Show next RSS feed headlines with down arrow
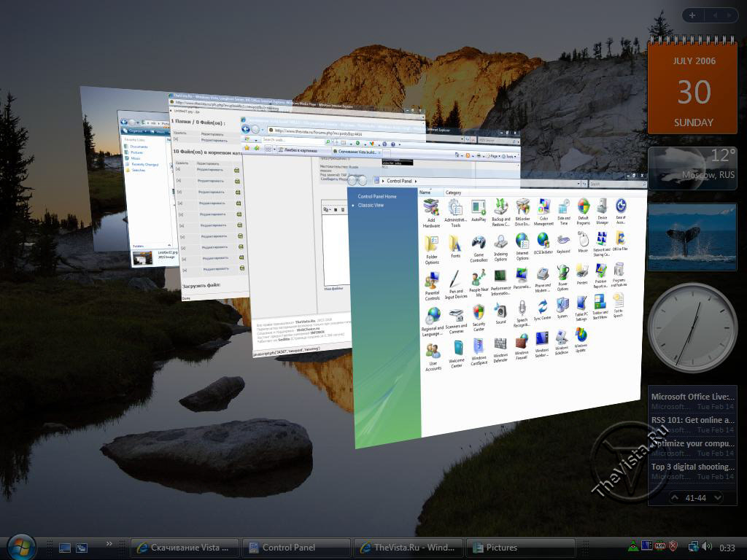 (718, 498)
